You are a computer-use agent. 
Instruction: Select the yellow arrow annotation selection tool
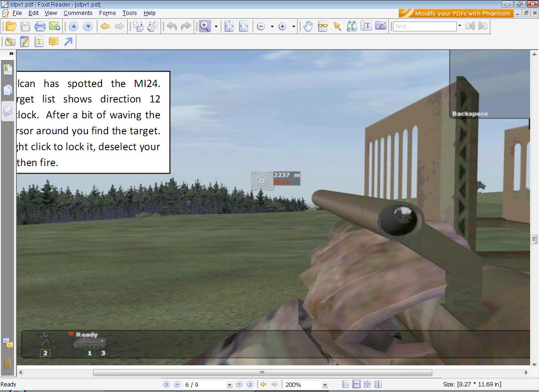[x=337, y=26]
